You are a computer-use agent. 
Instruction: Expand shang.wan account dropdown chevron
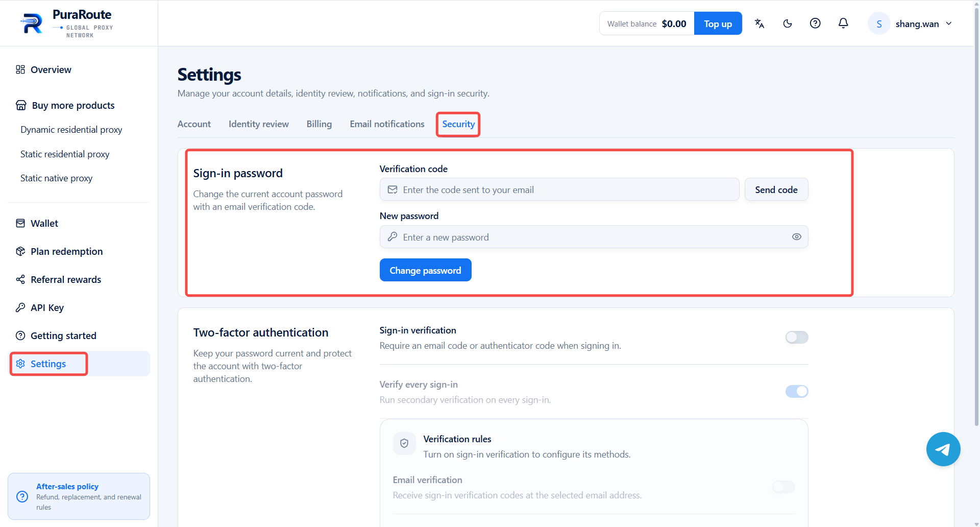[x=949, y=23]
